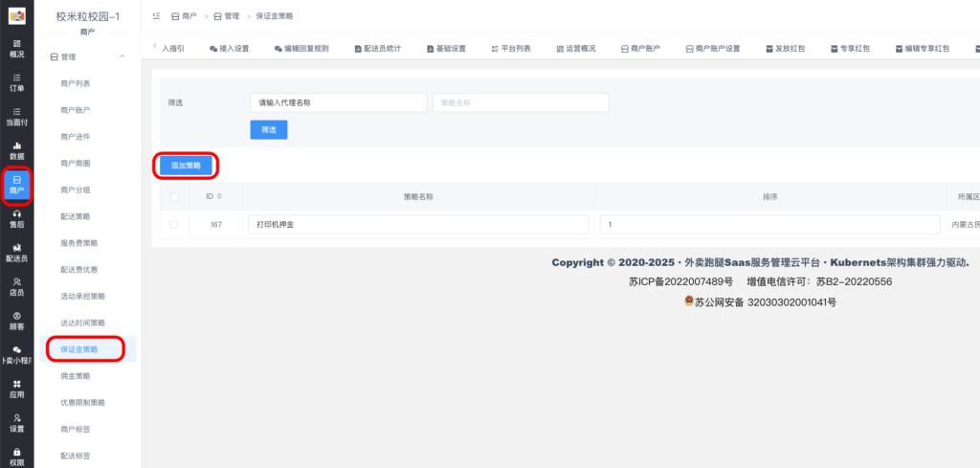Switch to the 商户账户设置 tab
The width and height of the screenshot is (980, 468).
(x=713, y=49)
